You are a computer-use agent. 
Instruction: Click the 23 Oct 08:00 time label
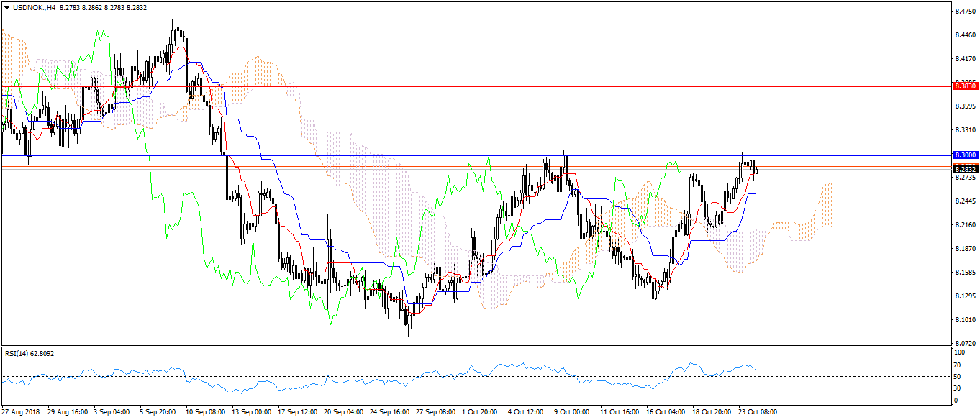pos(756,413)
